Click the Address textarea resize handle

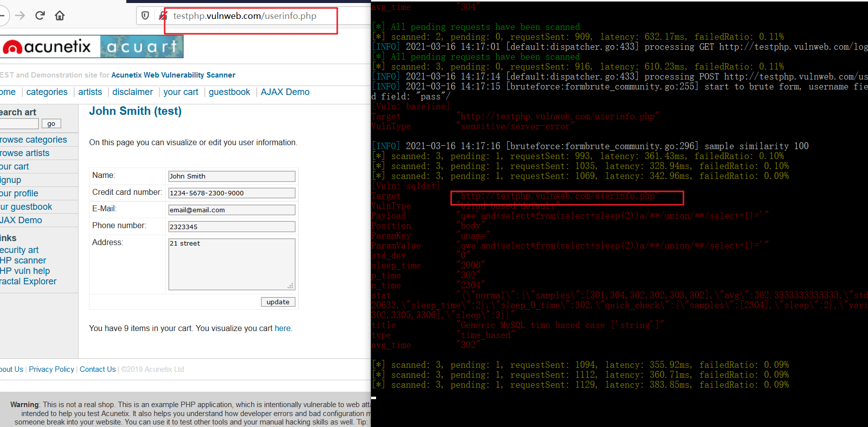pyautogui.click(x=291, y=286)
